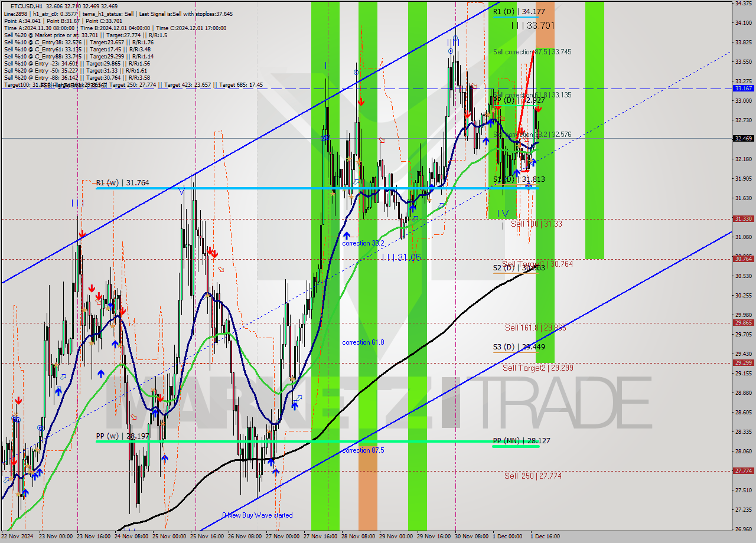Click the Target100 targets info line
Screen dimensions: 756x543
[133, 85]
